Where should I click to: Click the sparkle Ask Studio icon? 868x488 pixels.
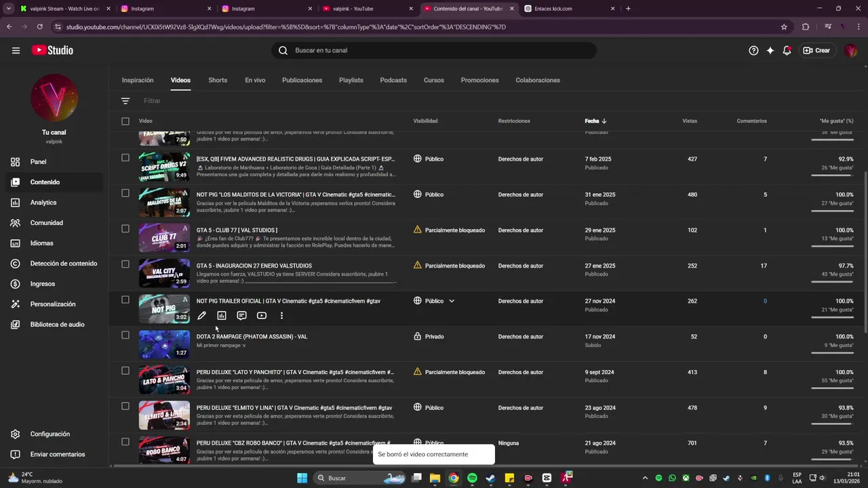pos(770,50)
